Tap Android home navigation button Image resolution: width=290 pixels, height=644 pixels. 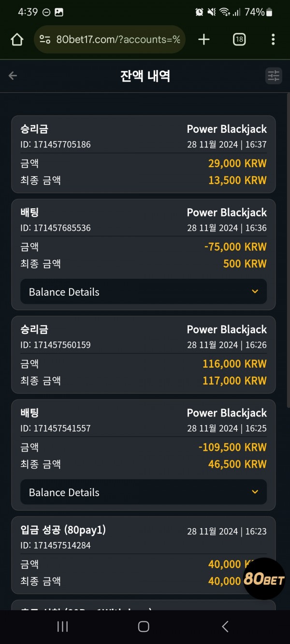point(144,627)
